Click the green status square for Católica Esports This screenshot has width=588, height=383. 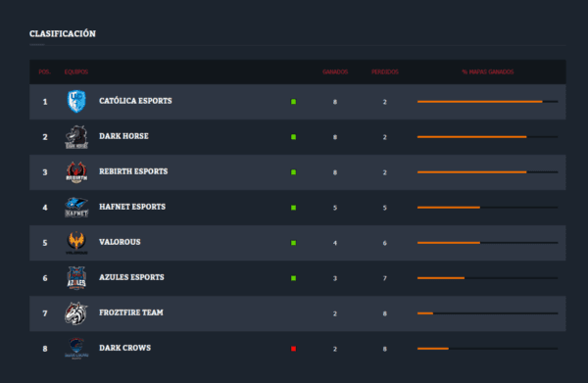294,102
